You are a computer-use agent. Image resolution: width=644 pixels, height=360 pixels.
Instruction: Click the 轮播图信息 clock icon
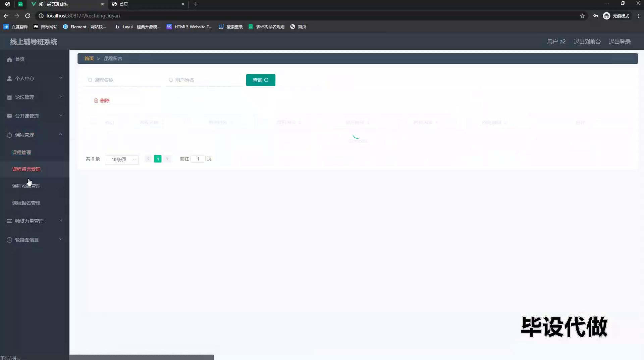tap(9, 240)
